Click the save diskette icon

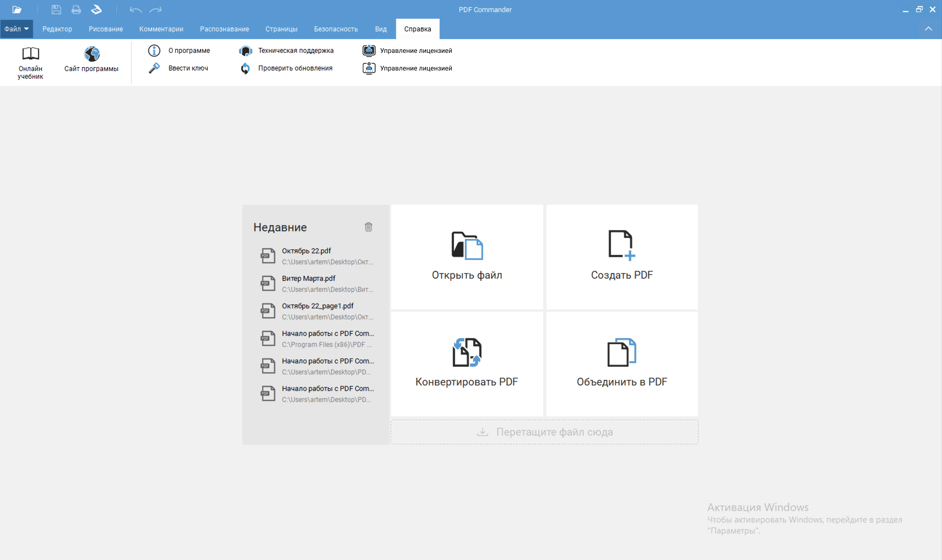coord(56,9)
